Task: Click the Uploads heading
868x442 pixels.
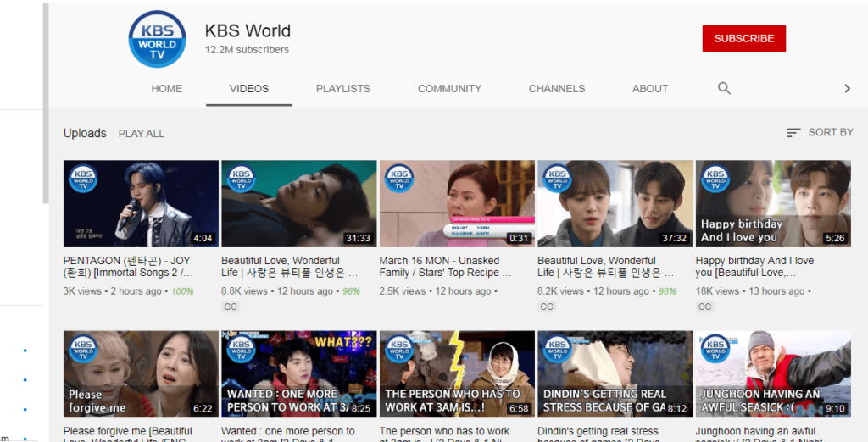Action: (85, 133)
